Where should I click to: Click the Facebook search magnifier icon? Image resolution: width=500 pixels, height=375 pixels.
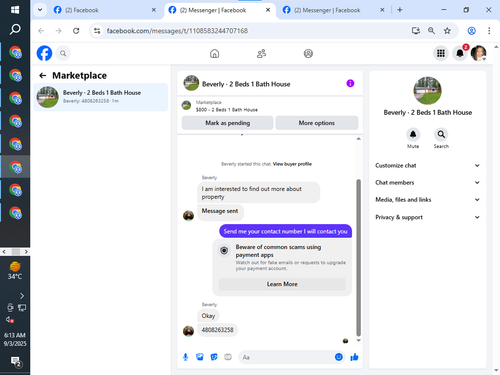63,53
